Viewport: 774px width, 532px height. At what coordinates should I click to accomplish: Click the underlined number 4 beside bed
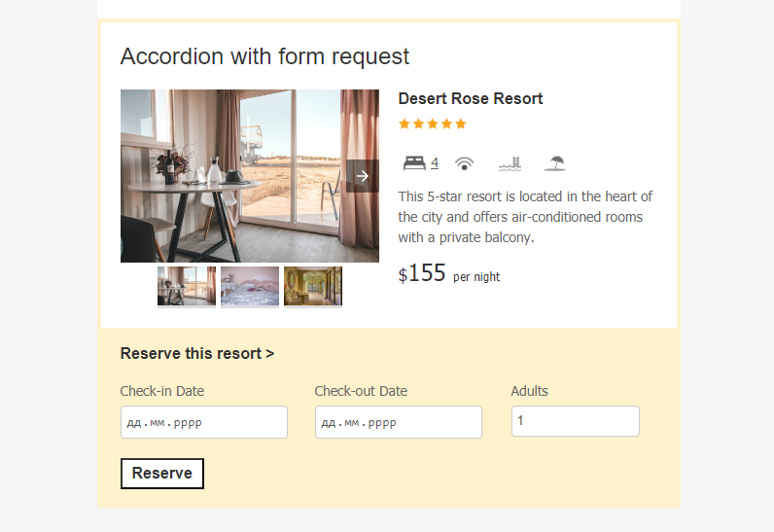(435, 162)
